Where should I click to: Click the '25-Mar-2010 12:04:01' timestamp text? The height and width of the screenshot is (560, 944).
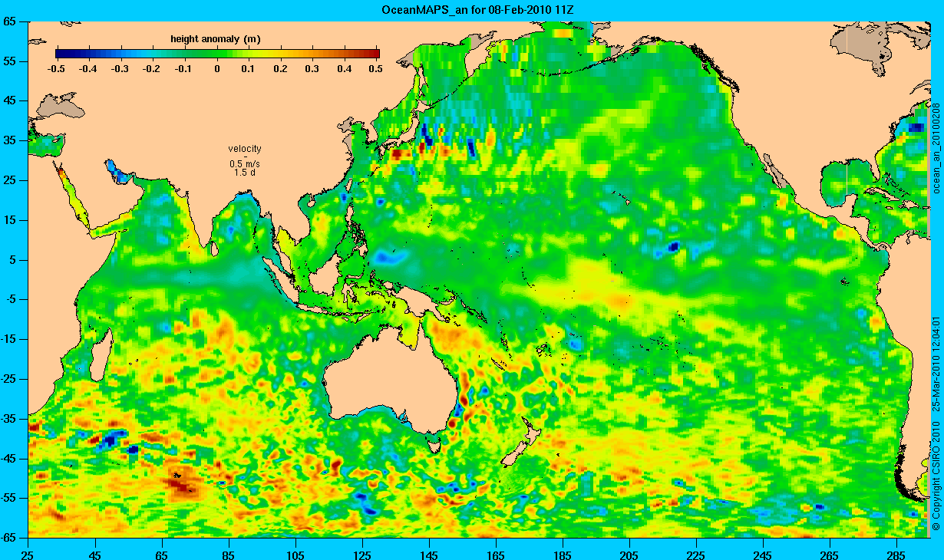tap(936, 362)
